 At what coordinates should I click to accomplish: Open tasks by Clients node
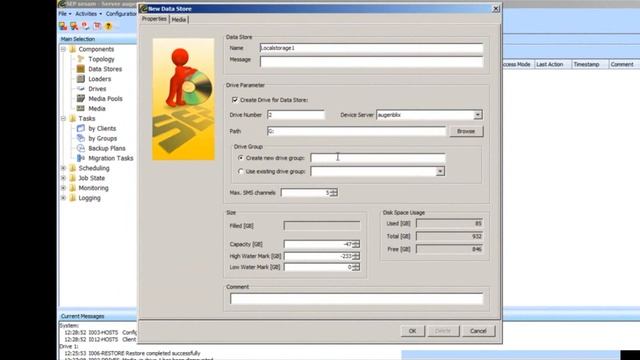coord(102,129)
